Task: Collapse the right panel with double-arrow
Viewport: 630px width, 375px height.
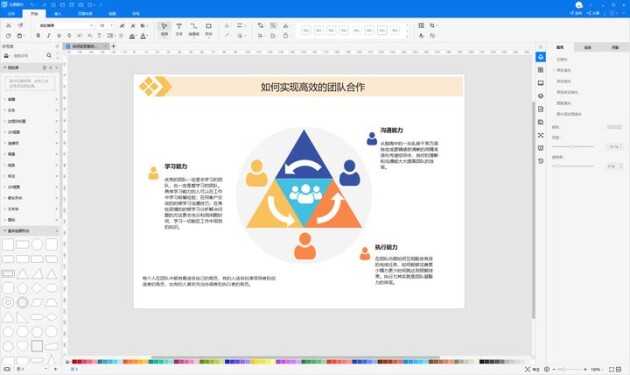Action: point(540,47)
